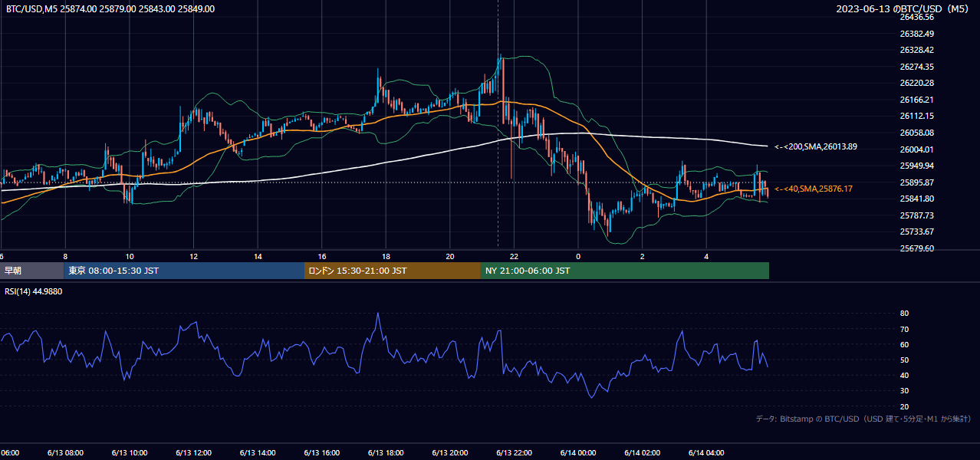This screenshot has height=460, width=980.
Task: Click price axis value 26328.42
Action: pyautogui.click(x=916, y=50)
